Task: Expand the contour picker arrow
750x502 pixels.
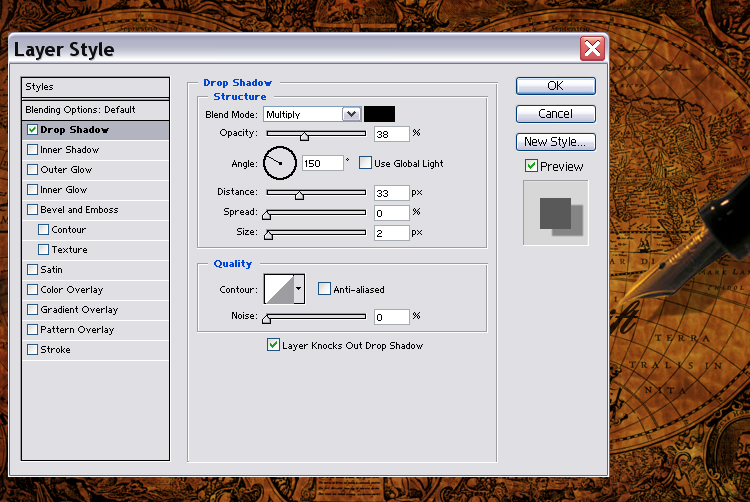Action: [x=298, y=290]
